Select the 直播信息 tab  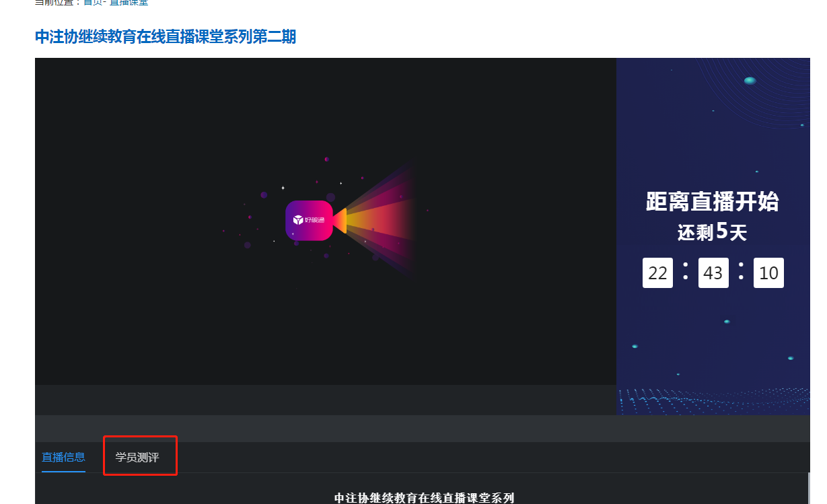point(63,458)
